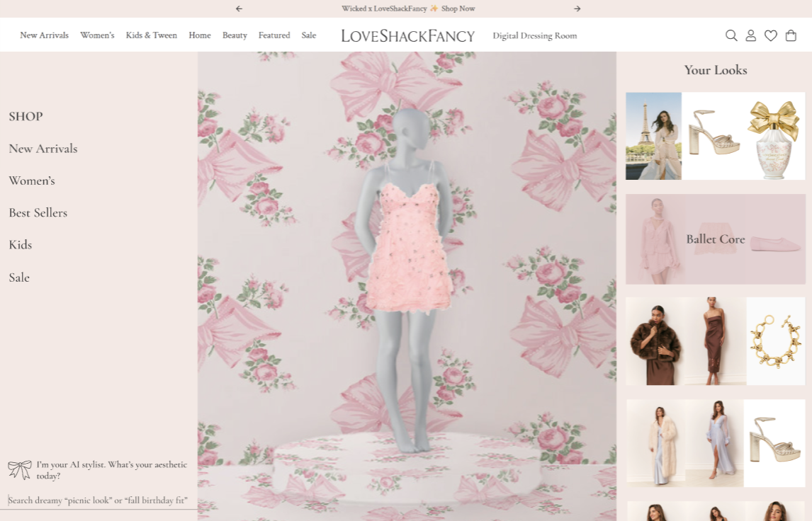The width and height of the screenshot is (812, 521).
Task: Open the account profile icon
Action: click(x=750, y=35)
